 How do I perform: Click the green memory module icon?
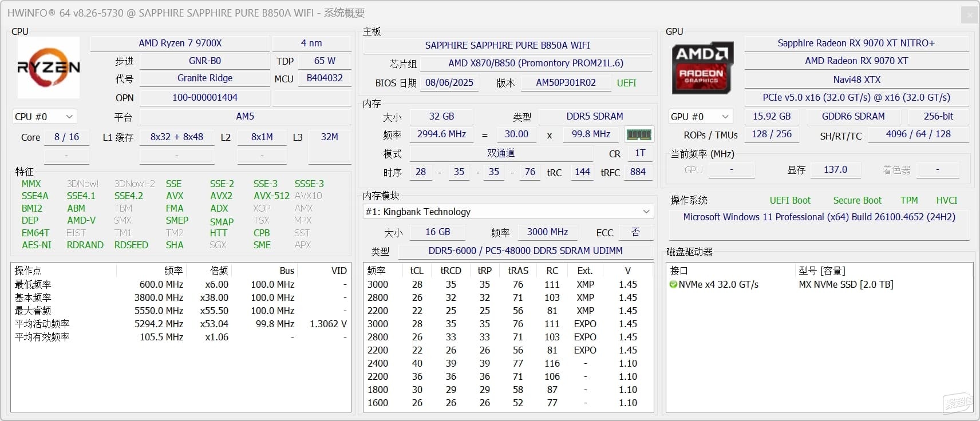pyautogui.click(x=639, y=134)
